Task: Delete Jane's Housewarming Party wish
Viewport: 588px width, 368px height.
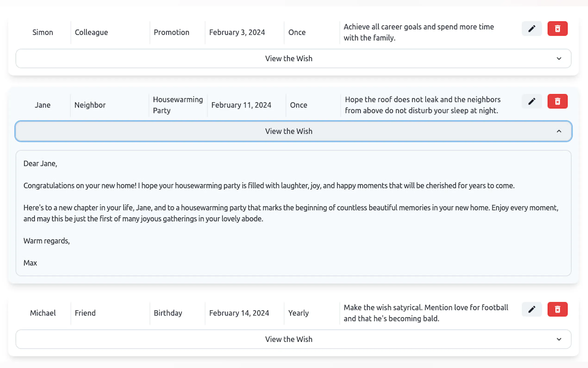Action: 557,101
